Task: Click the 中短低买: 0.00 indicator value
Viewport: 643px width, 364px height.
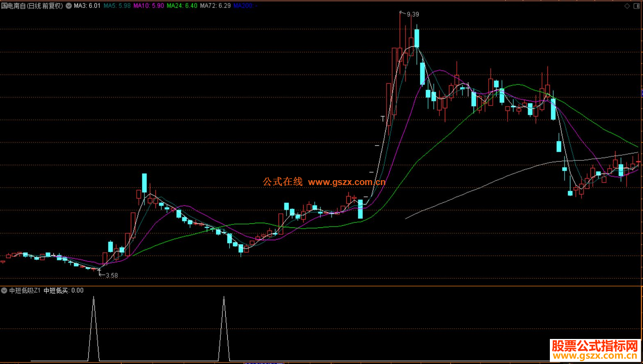Action: (64, 291)
